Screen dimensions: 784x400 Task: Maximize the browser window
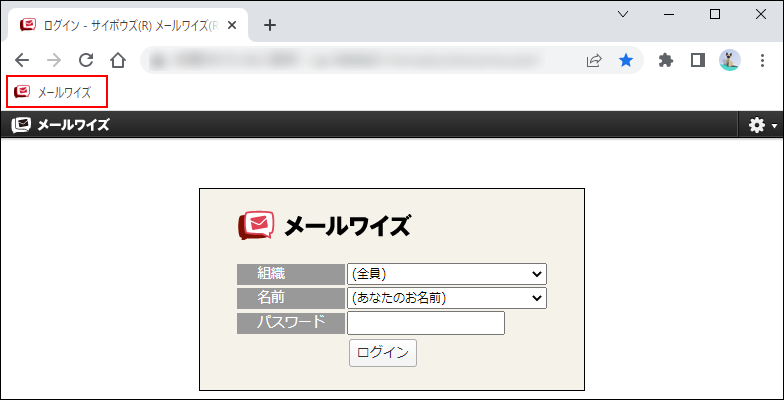coord(714,14)
